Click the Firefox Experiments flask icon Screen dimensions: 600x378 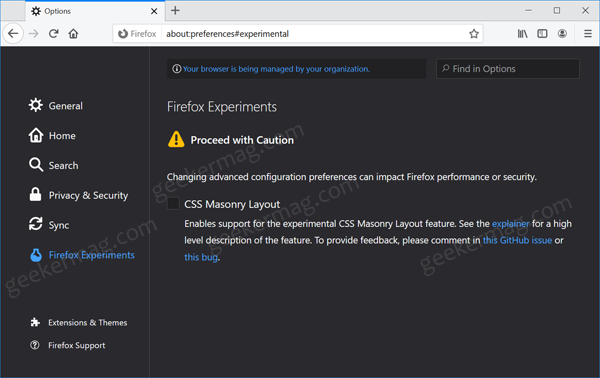[36, 255]
